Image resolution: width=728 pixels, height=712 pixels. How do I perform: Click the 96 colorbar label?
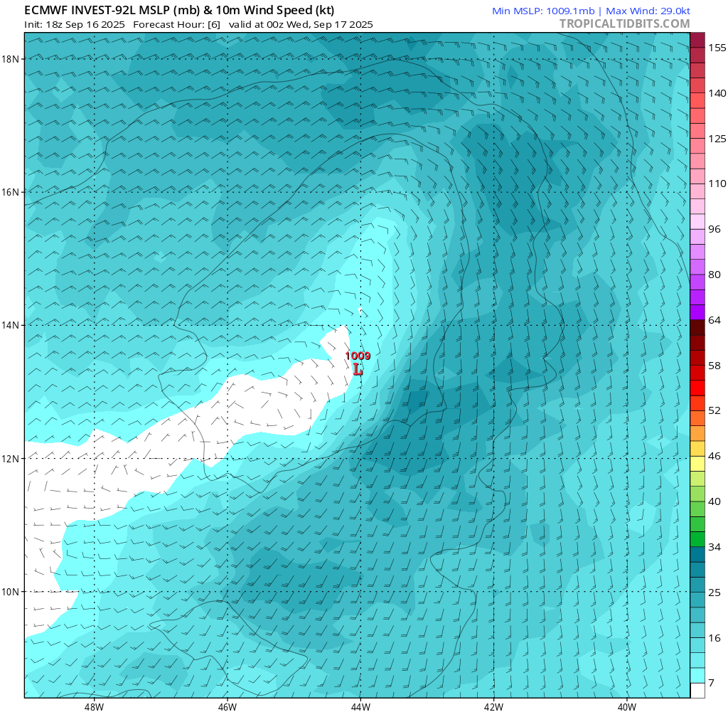pyautogui.click(x=714, y=229)
